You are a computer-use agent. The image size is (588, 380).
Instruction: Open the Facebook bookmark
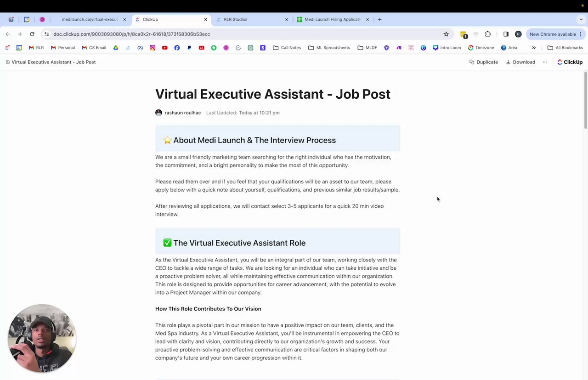click(177, 48)
